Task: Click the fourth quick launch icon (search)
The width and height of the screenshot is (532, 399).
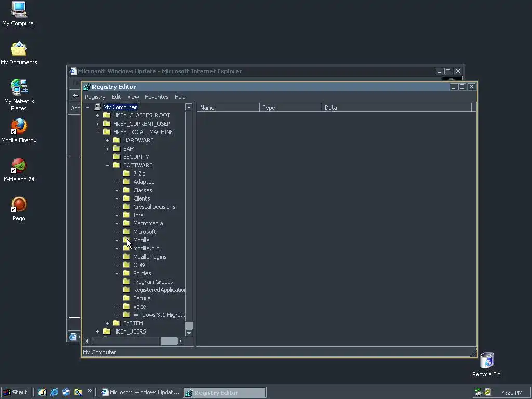Action: coord(78,392)
